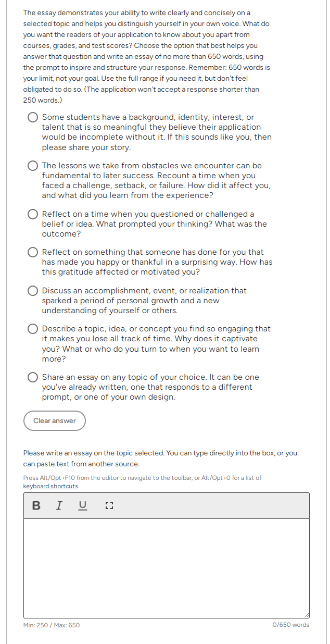Click the Min: 250 / Max: 650 label

pos(52,625)
